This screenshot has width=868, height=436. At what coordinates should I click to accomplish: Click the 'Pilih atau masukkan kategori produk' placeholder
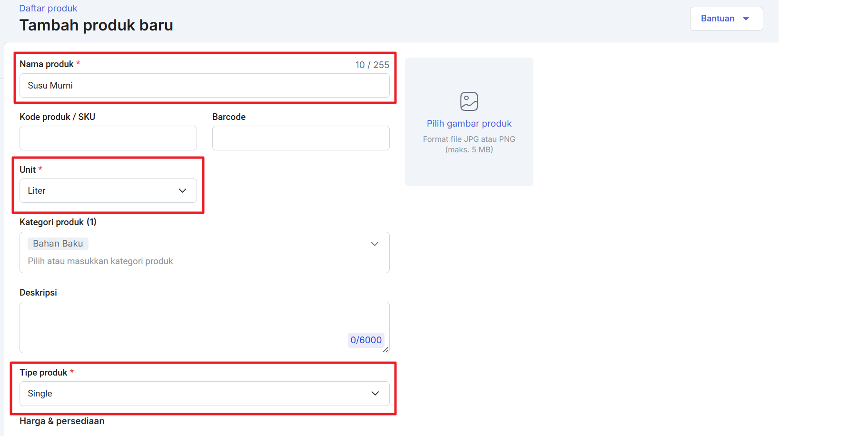100,261
